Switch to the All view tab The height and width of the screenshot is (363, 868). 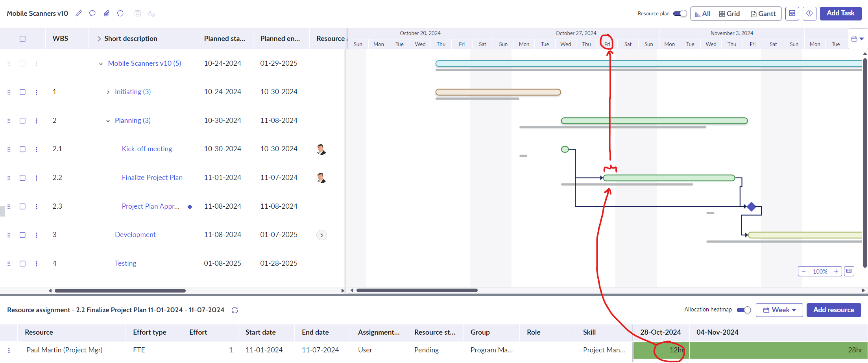(702, 14)
